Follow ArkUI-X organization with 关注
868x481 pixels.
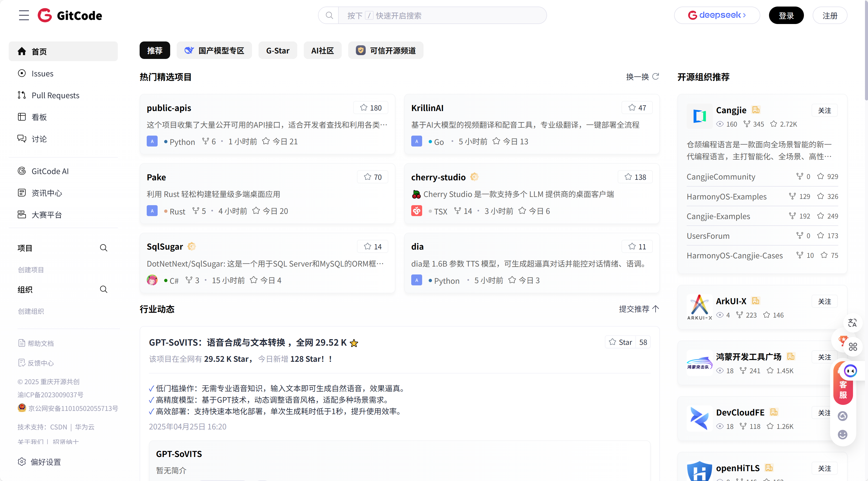pos(824,301)
